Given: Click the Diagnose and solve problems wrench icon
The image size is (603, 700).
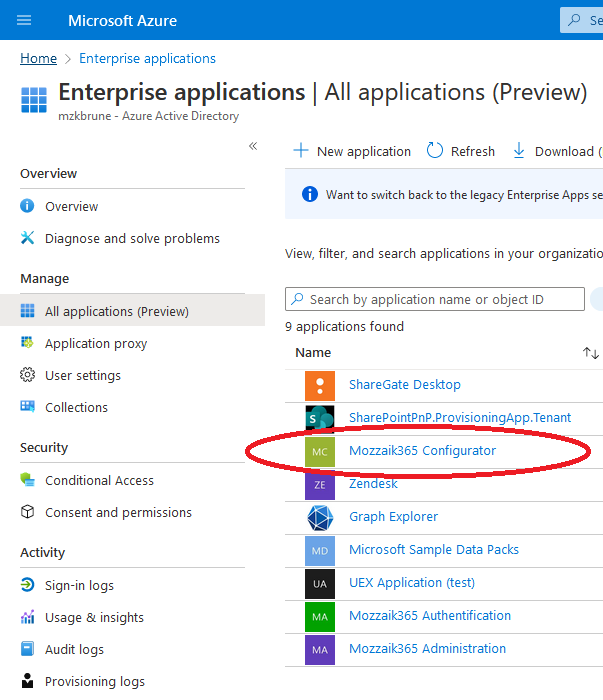Looking at the screenshot, I should (x=27, y=238).
